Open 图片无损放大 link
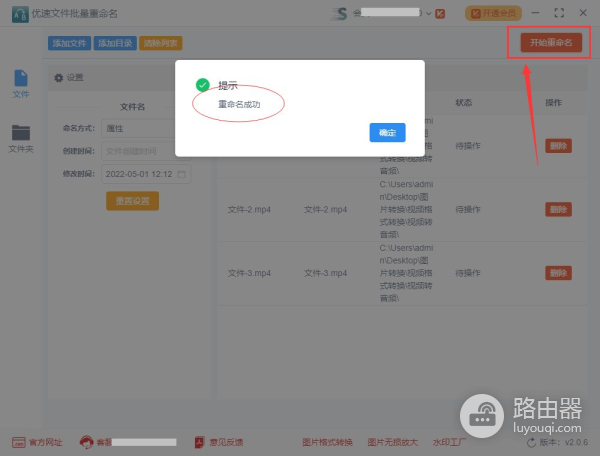The width and height of the screenshot is (600, 456). (393, 443)
